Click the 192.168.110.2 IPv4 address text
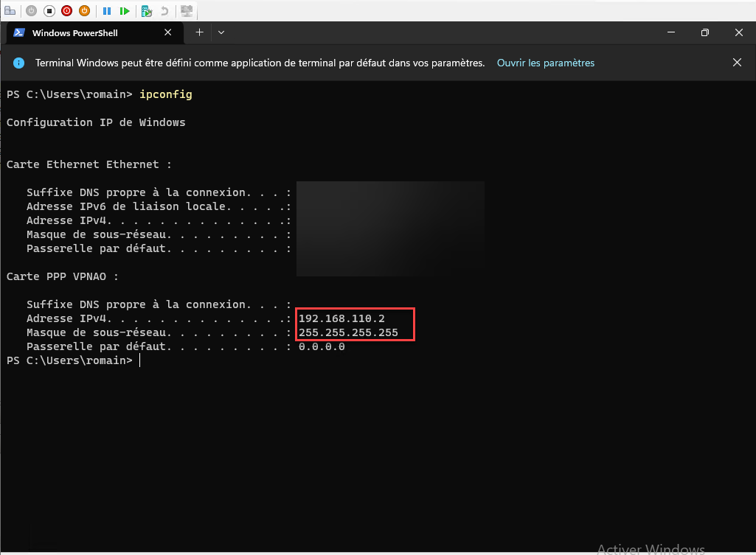756x555 pixels. (x=341, y=318)
